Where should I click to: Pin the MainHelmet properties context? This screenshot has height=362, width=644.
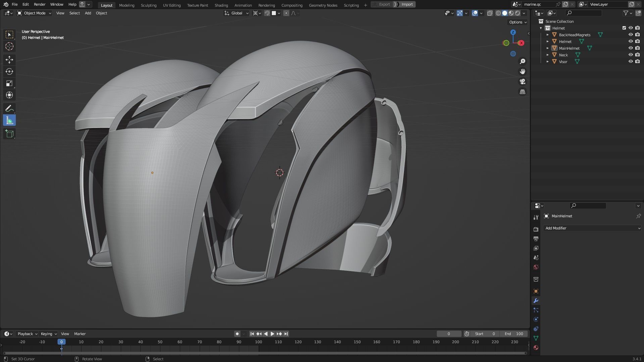click(638, 216)
